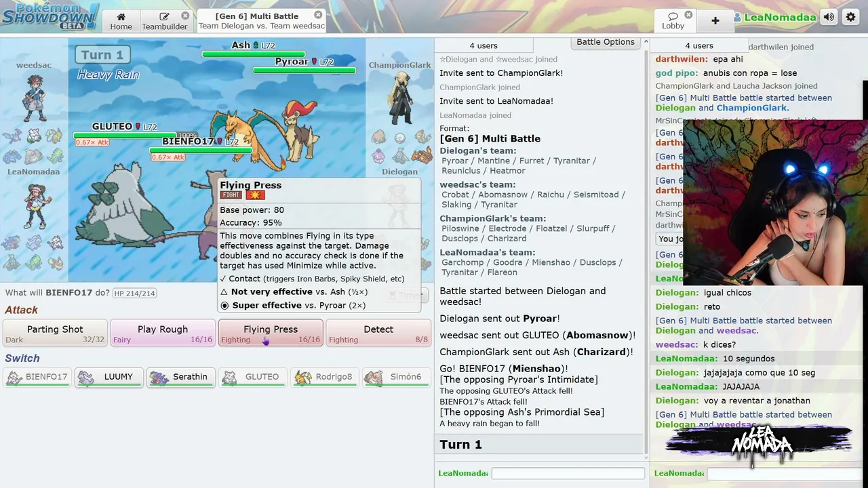This screenshot has width=868, height=488.
Task: Click the god pipo username in lobby chat
Action: (x=677, y=73)
